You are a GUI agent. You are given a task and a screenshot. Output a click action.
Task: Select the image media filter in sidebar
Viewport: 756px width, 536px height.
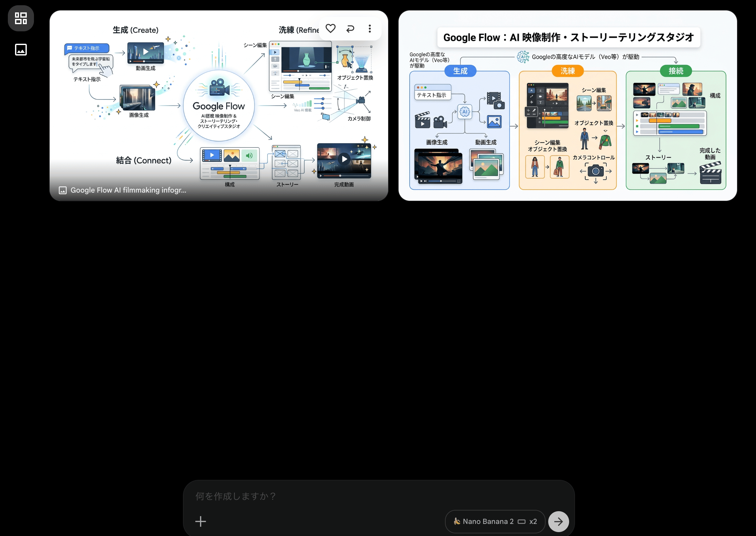tap(21, 50)
